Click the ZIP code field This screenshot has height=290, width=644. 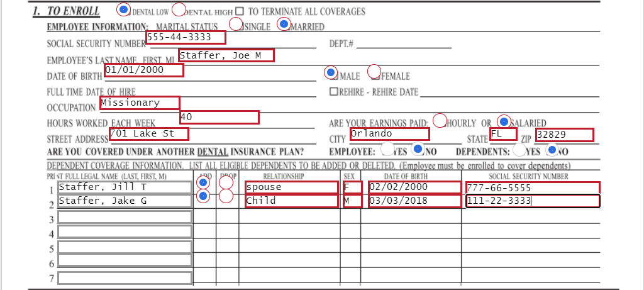564,135
